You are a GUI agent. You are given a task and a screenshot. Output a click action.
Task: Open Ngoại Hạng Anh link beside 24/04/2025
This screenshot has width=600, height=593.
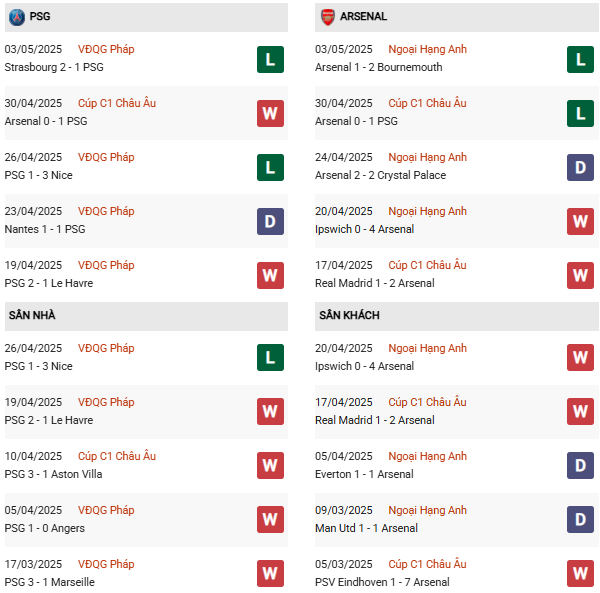427,157
